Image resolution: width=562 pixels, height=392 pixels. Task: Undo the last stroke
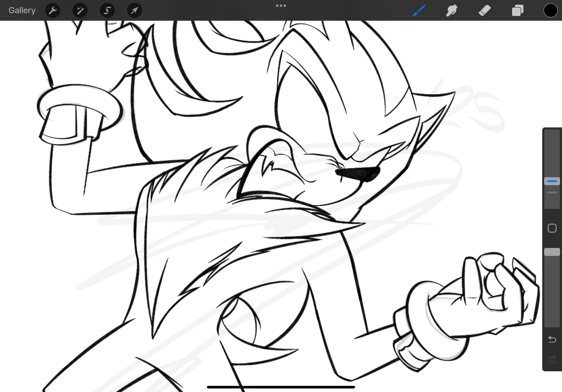552,339
